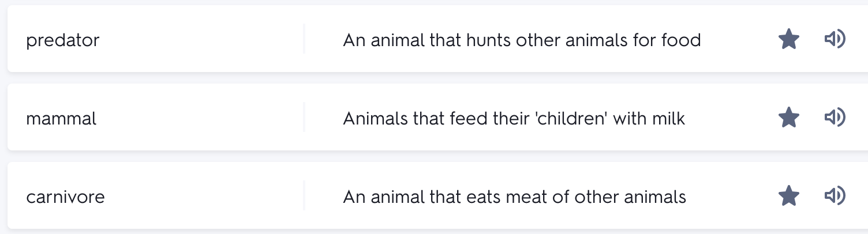
Task: Click the definition about feeding 'children' with milk
Action: click(x=514, y=119)
